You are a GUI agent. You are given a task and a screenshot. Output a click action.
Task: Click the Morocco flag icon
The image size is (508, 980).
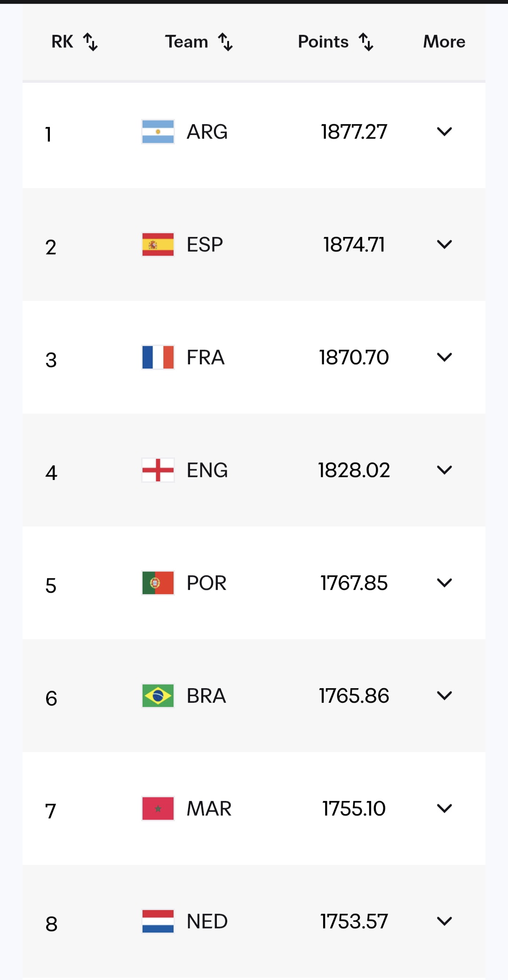coord(158,808)
